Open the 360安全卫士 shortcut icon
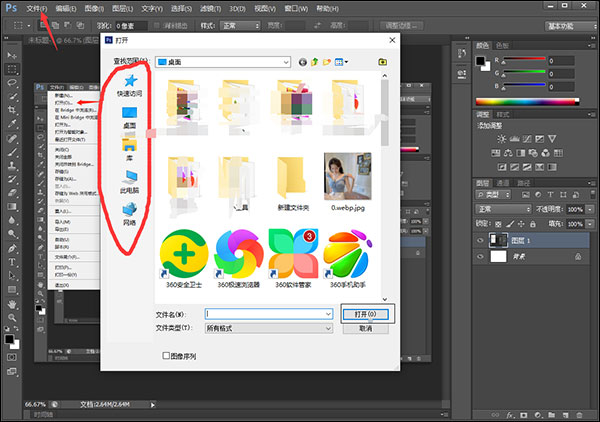The image size is (600, 422). click(185, 254)
